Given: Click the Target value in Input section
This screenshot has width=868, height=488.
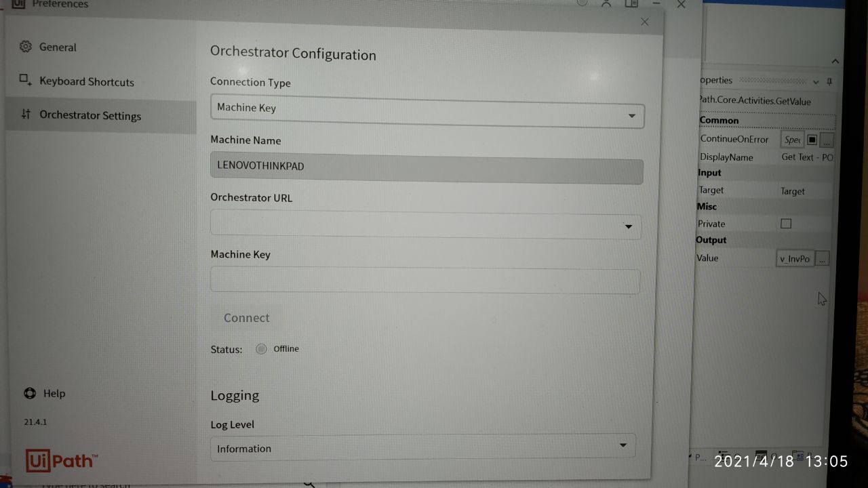Looking at the screenshot, I should point(792,191).
